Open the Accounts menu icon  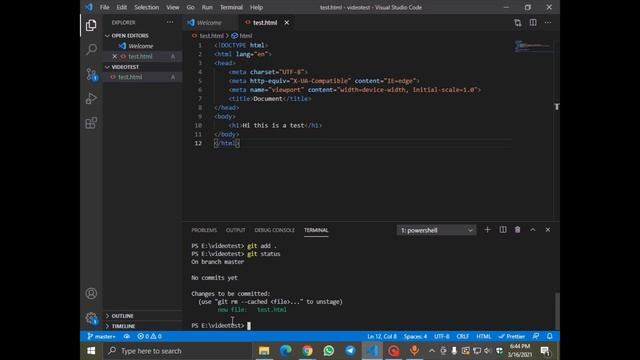click(x=91, y=293)
